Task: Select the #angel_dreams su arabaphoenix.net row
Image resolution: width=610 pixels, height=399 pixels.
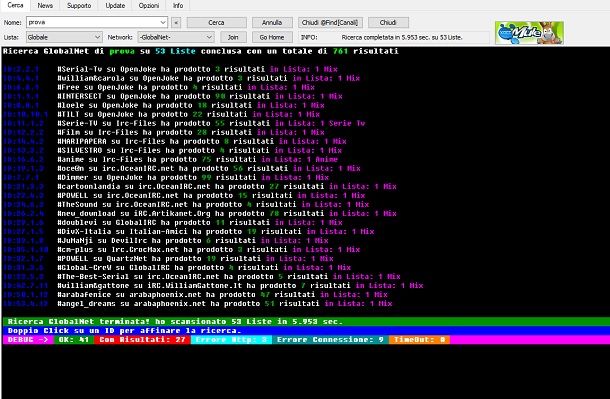Action: (x=225, y=304)
